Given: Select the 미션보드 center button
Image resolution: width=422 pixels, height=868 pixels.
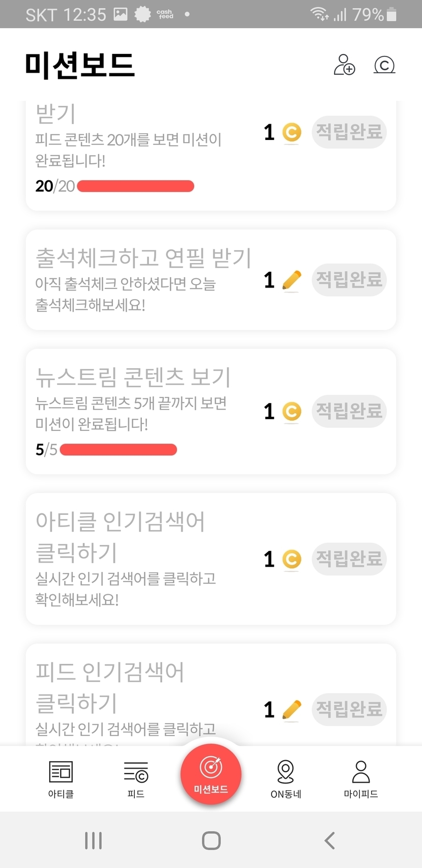Looking at the screenshot, I should click(211, 774).
